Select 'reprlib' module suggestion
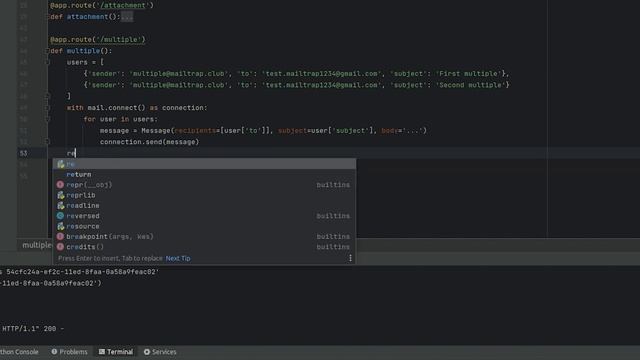This screenshot has height=360, width=640. pos(204,195)
